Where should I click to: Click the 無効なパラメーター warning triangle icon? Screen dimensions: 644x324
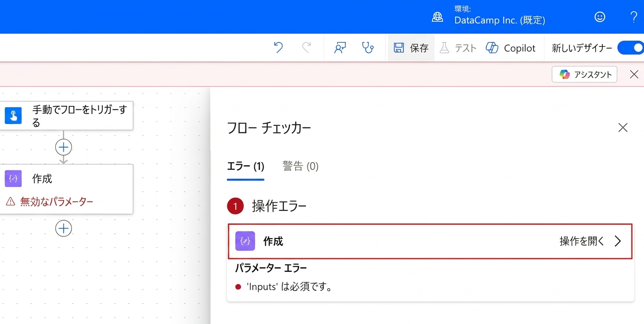pyautogui.click(x=11, y=202)
